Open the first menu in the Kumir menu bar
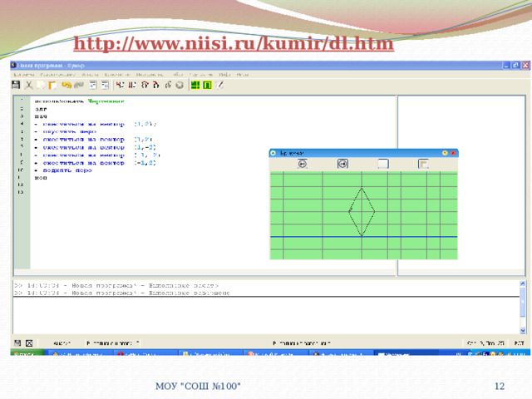532x399 pixels. point(24,74)
